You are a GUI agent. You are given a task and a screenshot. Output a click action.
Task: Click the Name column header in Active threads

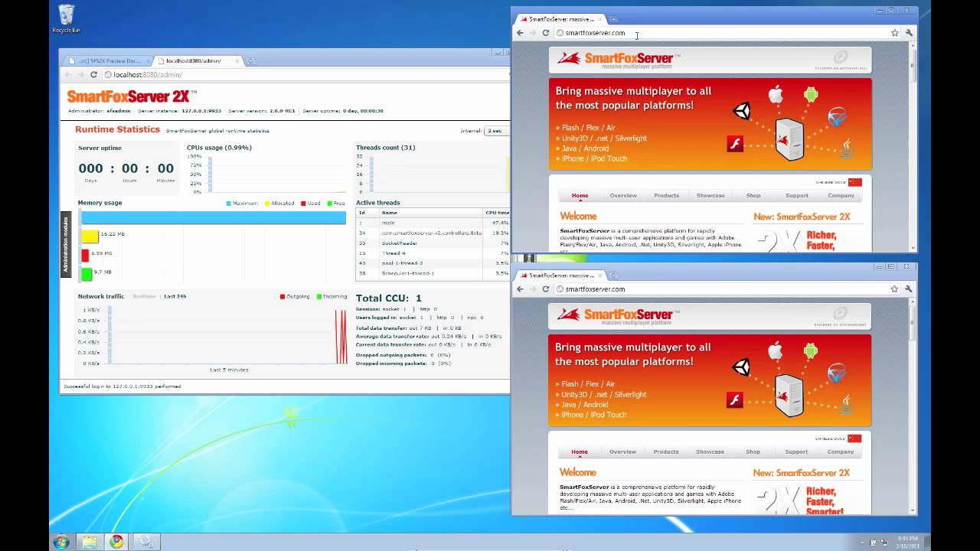click(x=431, y=213)
